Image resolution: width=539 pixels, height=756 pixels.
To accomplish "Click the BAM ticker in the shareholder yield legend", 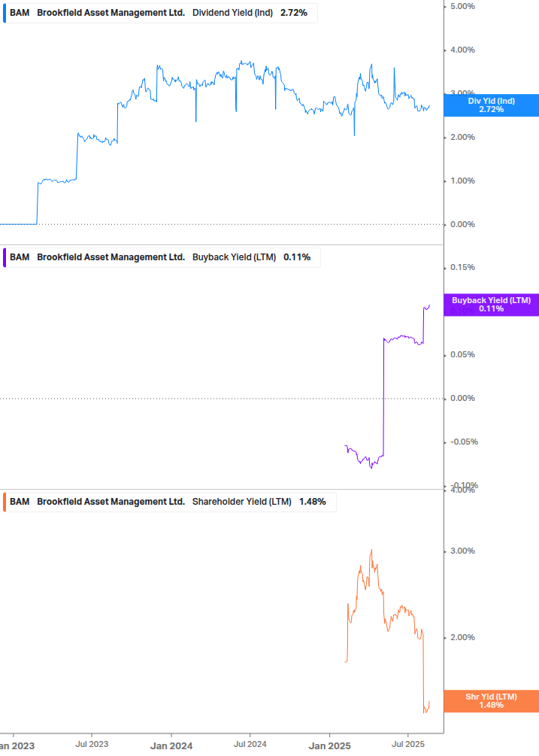I will click(20, 502).
